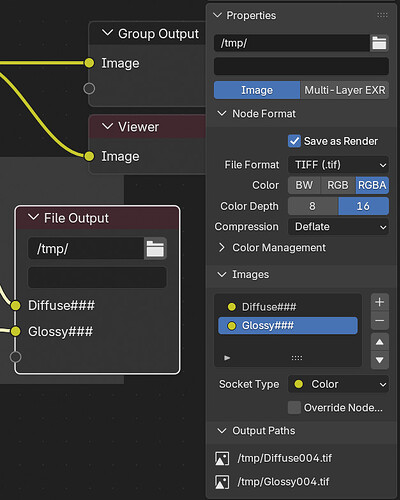
Task: Collapse the Node Format section
Action: point(222,114)
